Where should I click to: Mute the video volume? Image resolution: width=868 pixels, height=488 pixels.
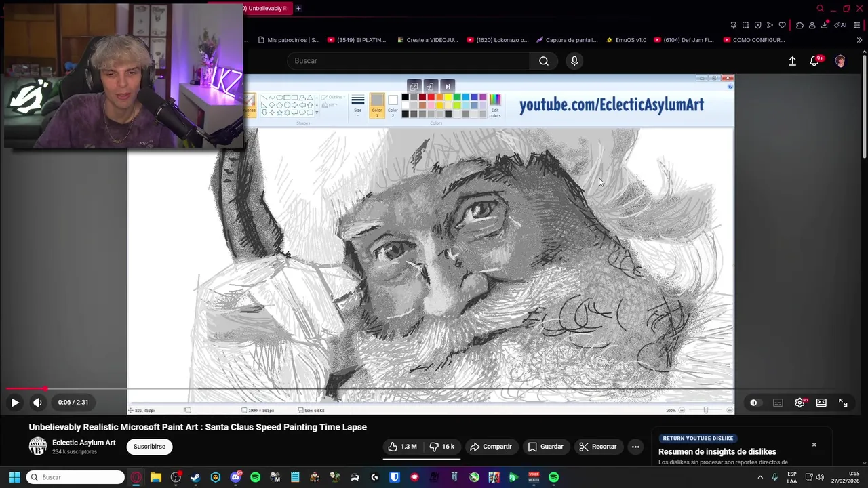point(37,403)
